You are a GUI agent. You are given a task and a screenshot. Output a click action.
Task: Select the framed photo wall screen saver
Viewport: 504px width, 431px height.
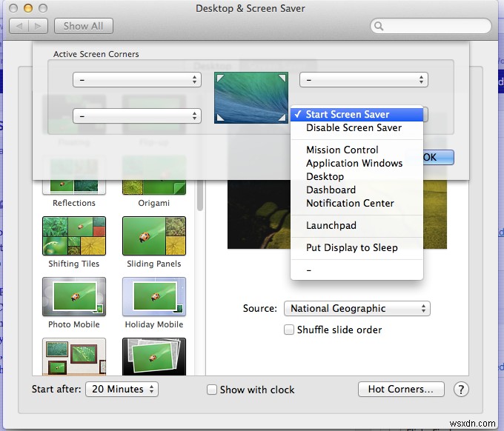[74, 356]
